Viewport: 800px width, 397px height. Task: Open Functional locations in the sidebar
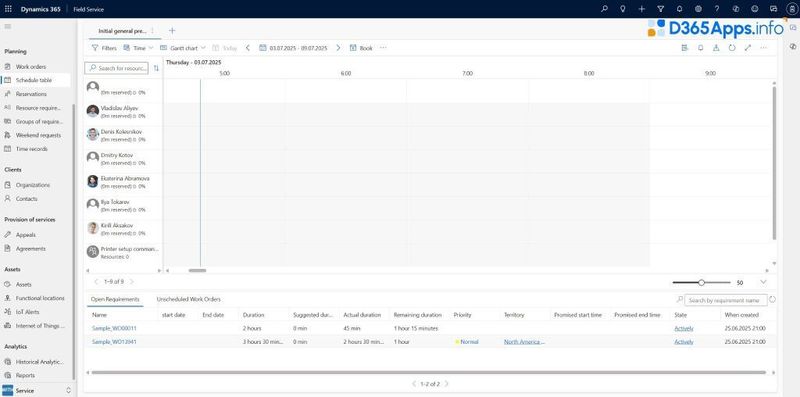pos(40,298)
